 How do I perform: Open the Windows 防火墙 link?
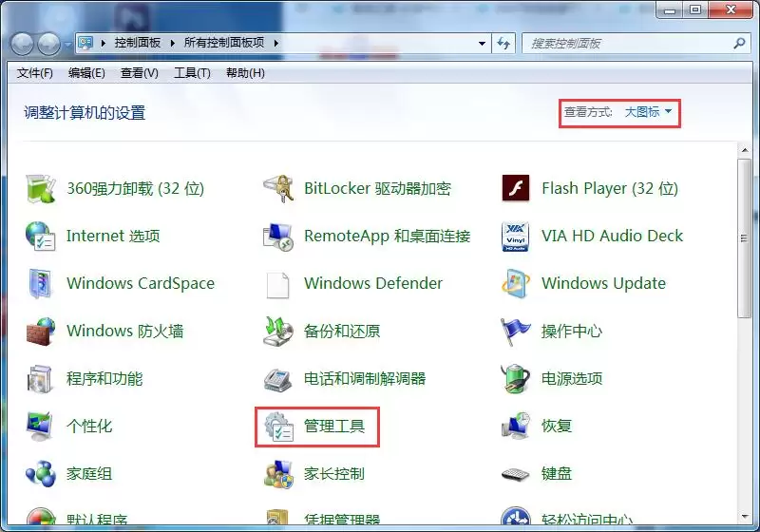point(125,331)
